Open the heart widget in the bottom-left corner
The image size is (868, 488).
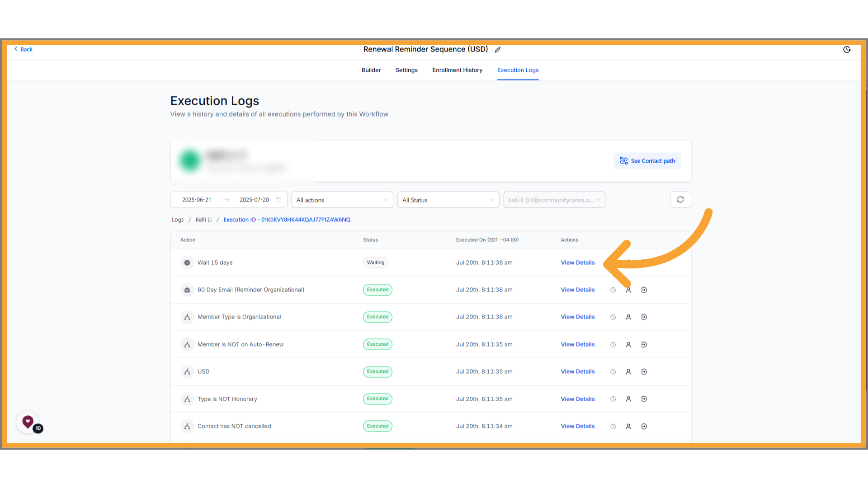click(x=28, y=422)
